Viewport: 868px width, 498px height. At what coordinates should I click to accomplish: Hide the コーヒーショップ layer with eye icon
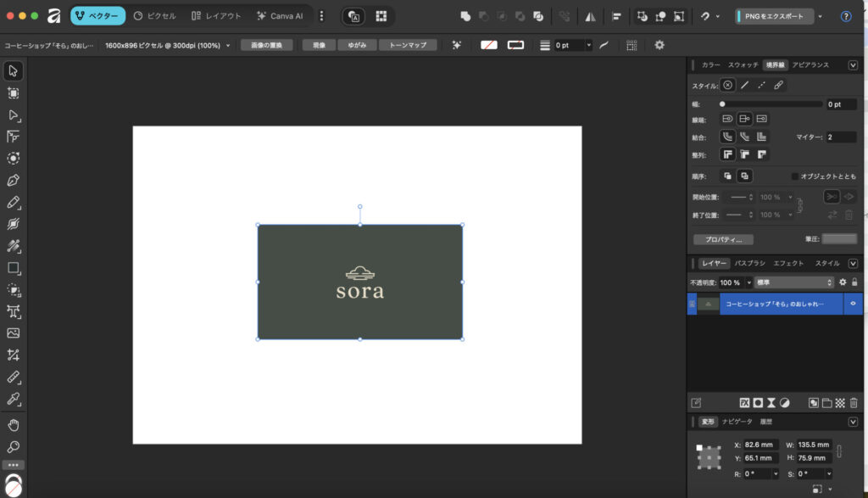853,303
